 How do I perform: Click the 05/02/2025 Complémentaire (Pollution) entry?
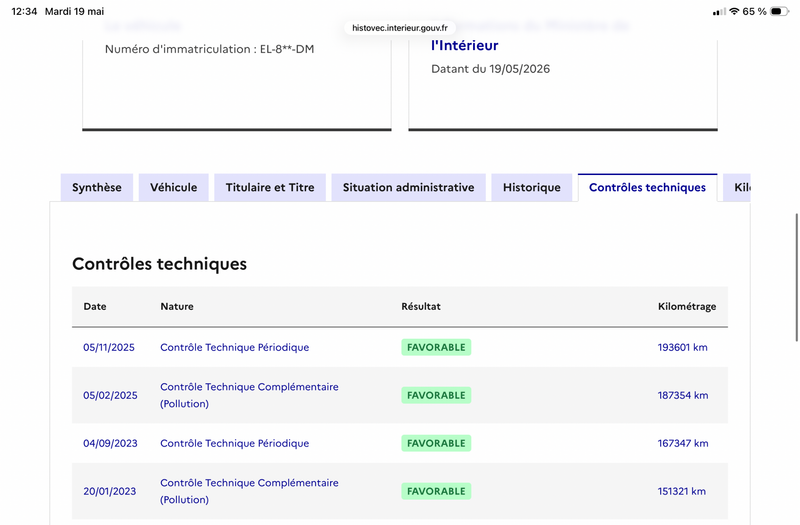point(249,395)
